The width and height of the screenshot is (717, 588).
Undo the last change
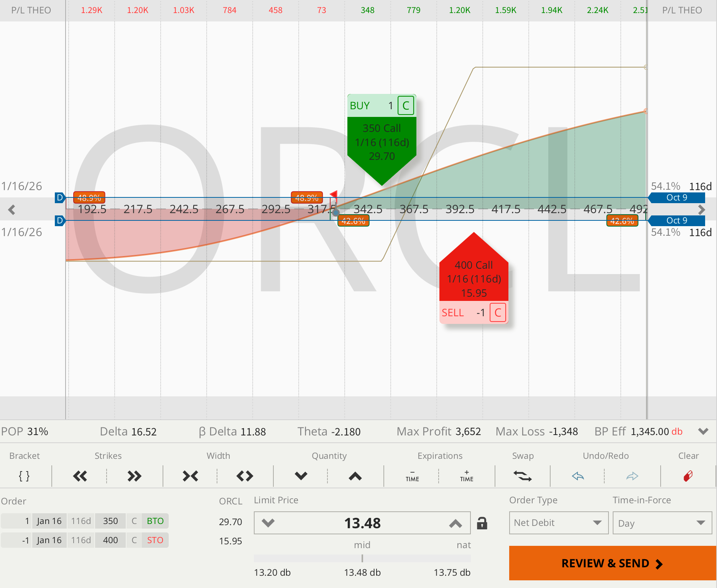click(x=578, y=476)
